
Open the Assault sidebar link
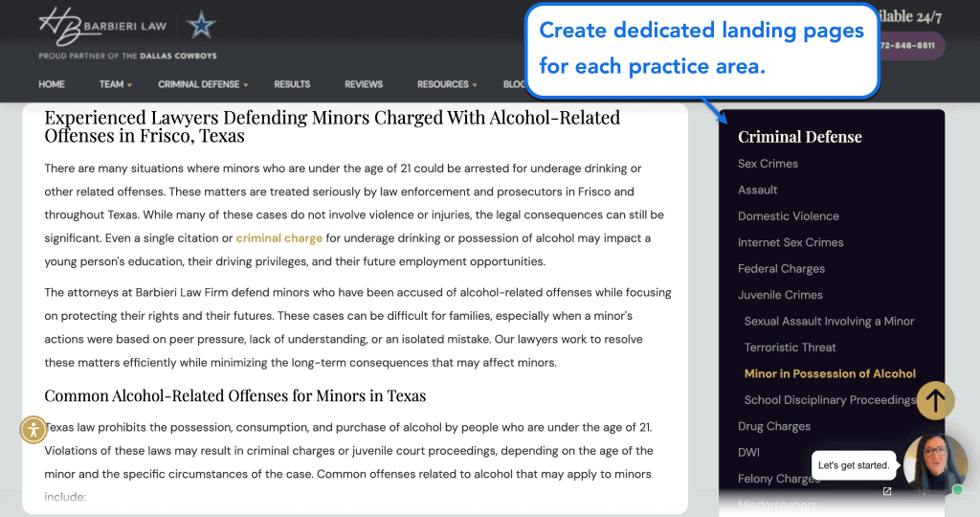tap(758, 191)
